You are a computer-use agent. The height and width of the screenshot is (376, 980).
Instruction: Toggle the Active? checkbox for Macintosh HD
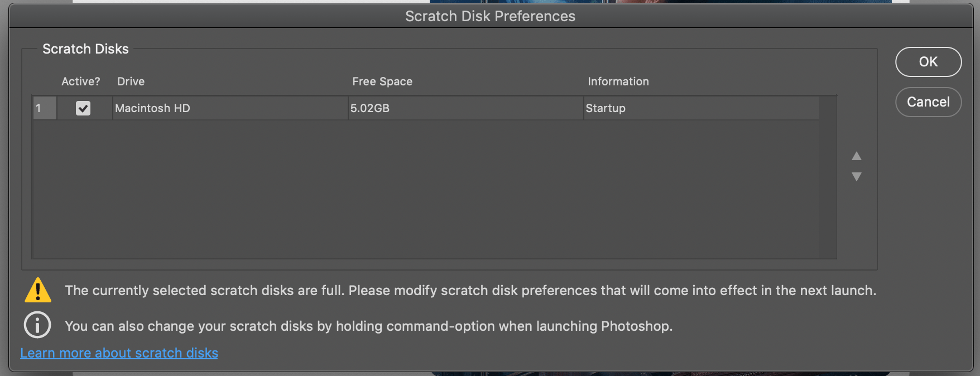[84, 108]
